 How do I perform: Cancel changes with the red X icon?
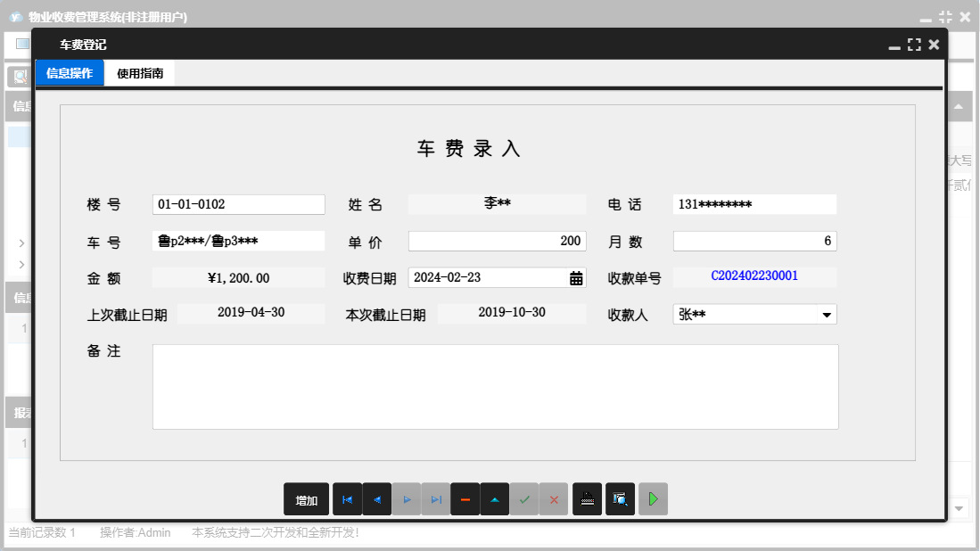pyautogui.click(x=554, y=500)
